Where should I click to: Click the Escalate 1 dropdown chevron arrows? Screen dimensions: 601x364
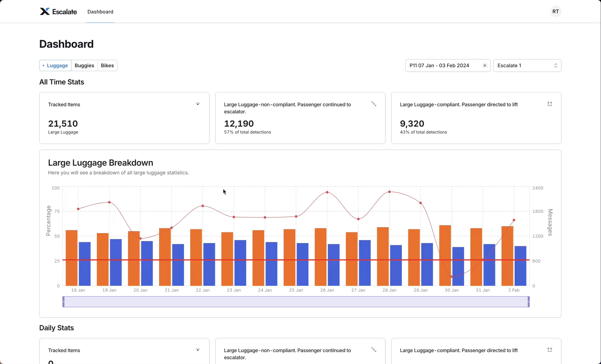(556, 66)
